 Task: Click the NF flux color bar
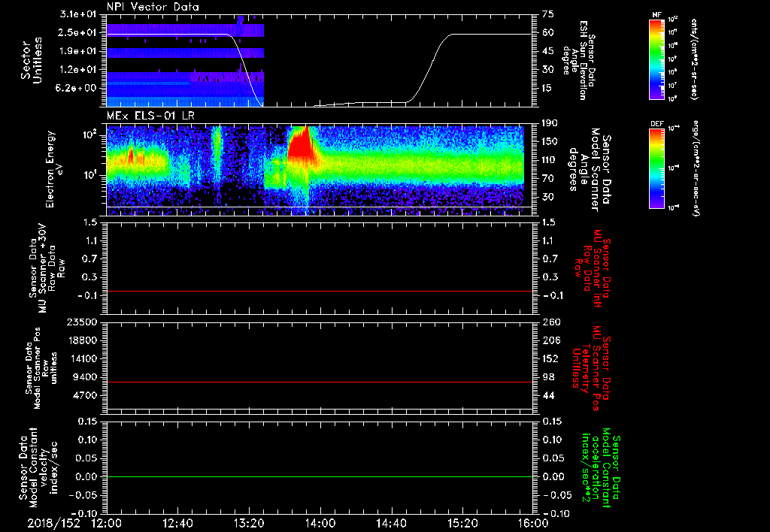(657, 59)
